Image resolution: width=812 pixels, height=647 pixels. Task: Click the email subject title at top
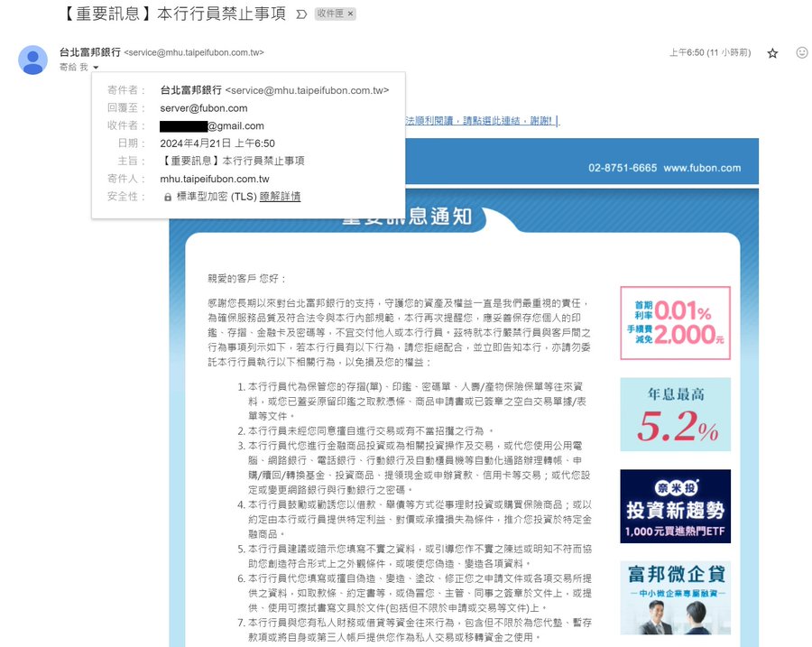(x=173, y=14)
